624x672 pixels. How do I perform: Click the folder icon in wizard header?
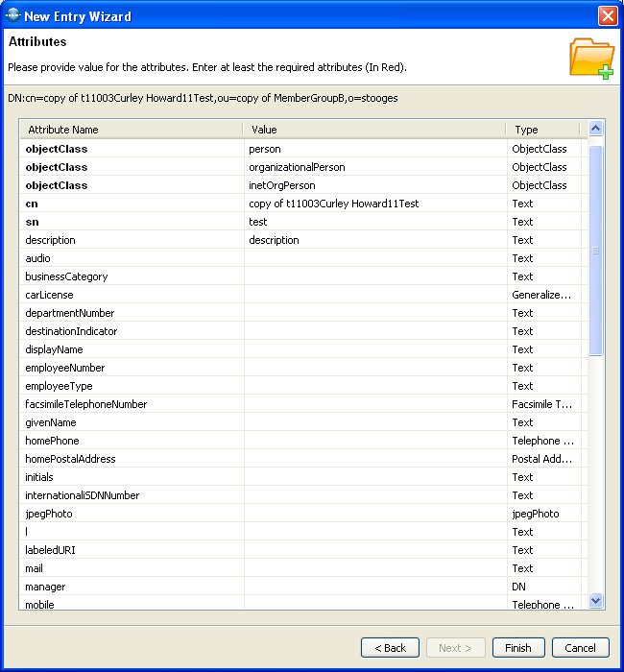(590, 58)
